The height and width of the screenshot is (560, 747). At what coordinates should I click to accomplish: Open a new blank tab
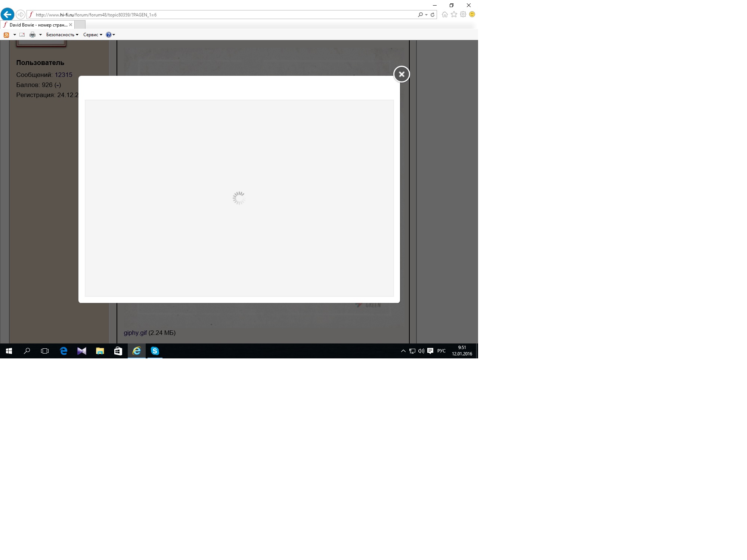(x=80, y=25)
